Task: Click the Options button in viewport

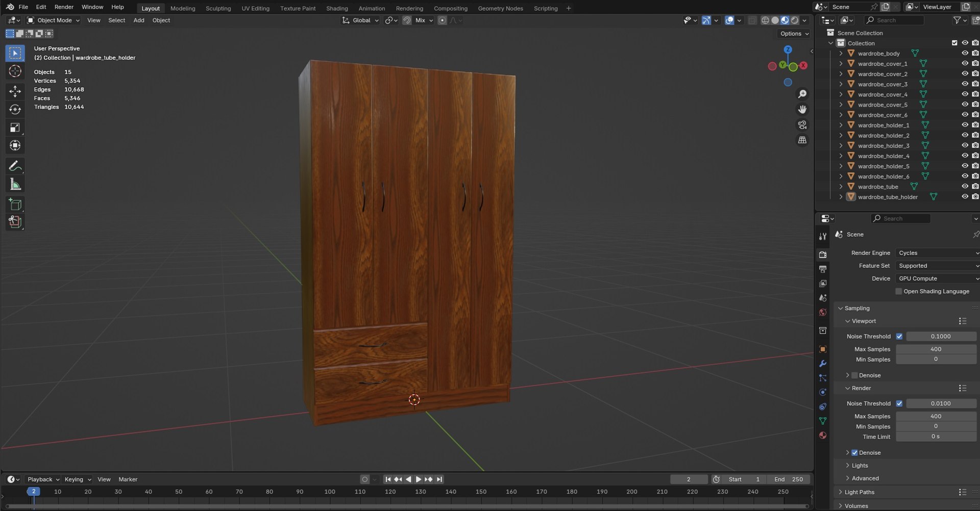Action: point(794,34)
